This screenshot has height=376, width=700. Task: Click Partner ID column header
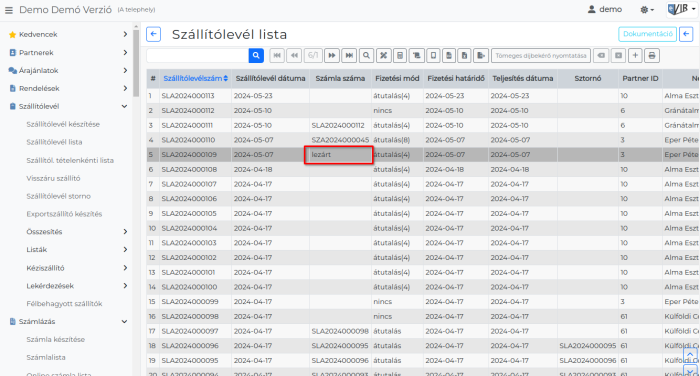coord(640,78)
